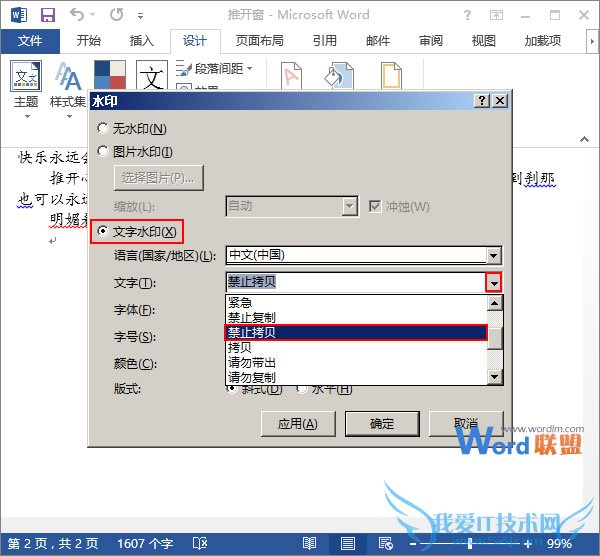Choose 禁止拷贝 from the list
Image resolution: width=600 pixels, height=556 pixels.
(x=356, y=333)
